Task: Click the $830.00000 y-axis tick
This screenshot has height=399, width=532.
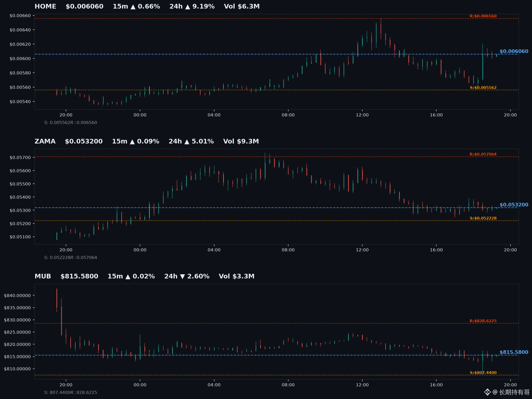Action: point(17,320)
